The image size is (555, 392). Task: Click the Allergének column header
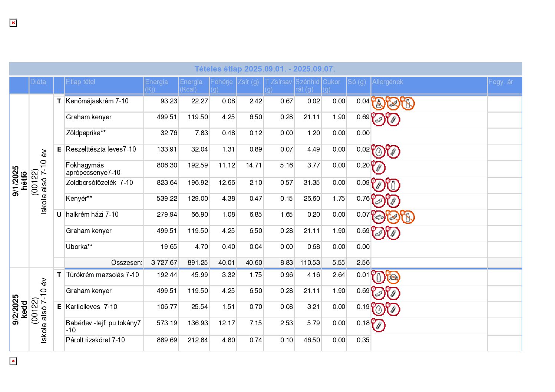pos(387,82)
